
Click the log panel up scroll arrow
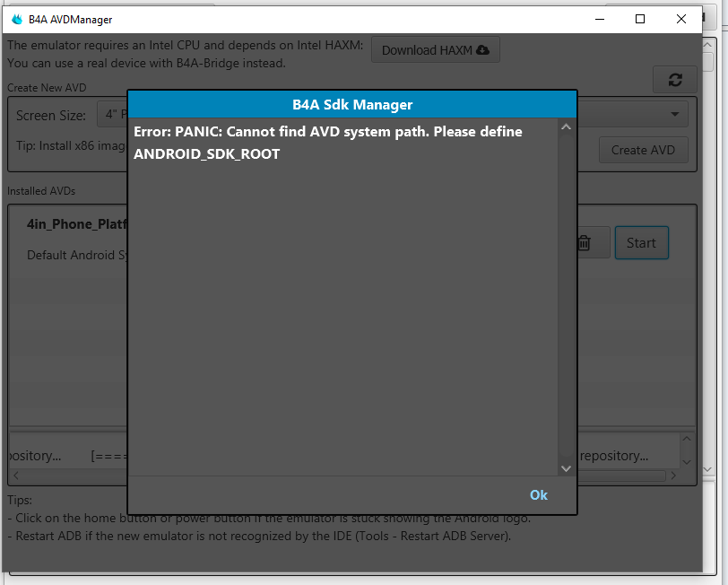click(x=687, y=438)
